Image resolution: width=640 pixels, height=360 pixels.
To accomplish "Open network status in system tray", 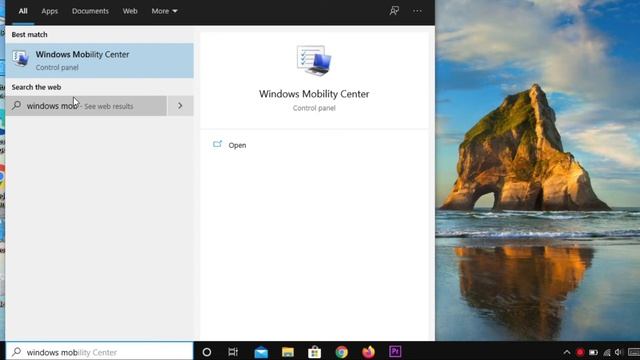I will coord(607,352).
